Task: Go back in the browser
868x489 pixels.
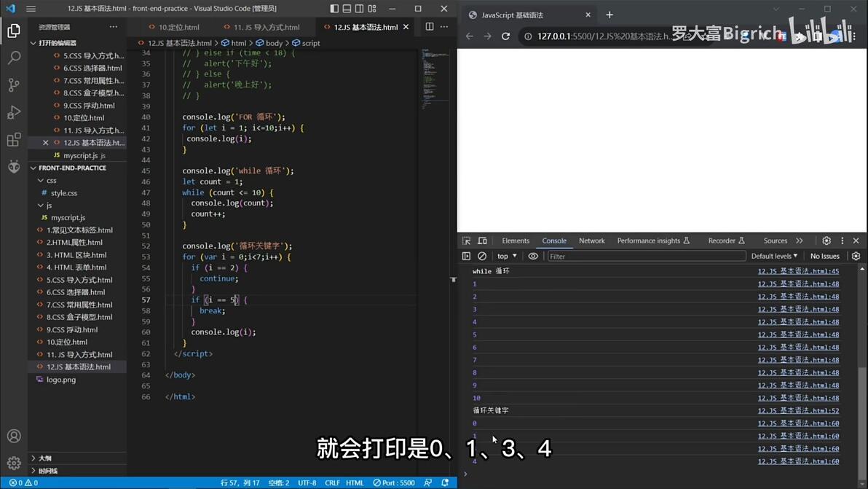Action: pos(470,36)
